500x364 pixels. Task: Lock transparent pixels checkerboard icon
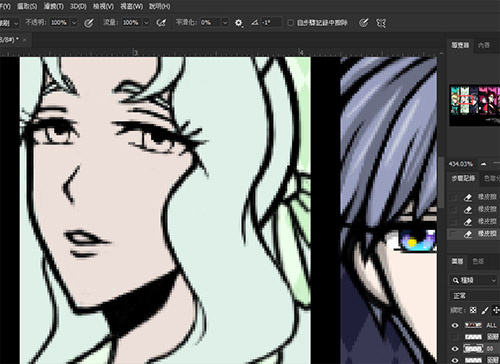point(473,310)
